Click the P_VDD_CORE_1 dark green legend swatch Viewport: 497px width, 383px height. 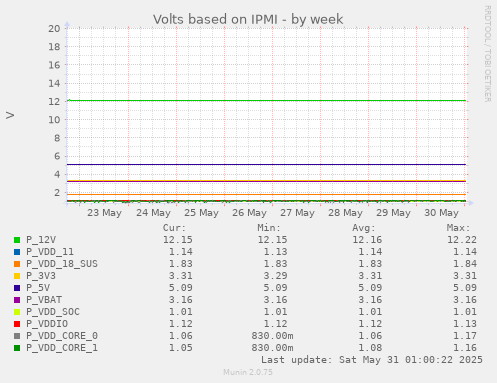17,348
